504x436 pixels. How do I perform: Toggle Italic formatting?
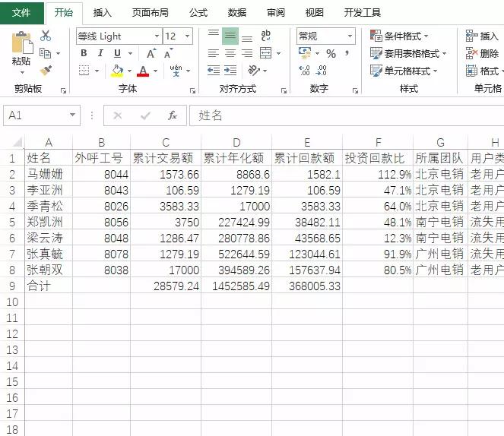point(100,53)
